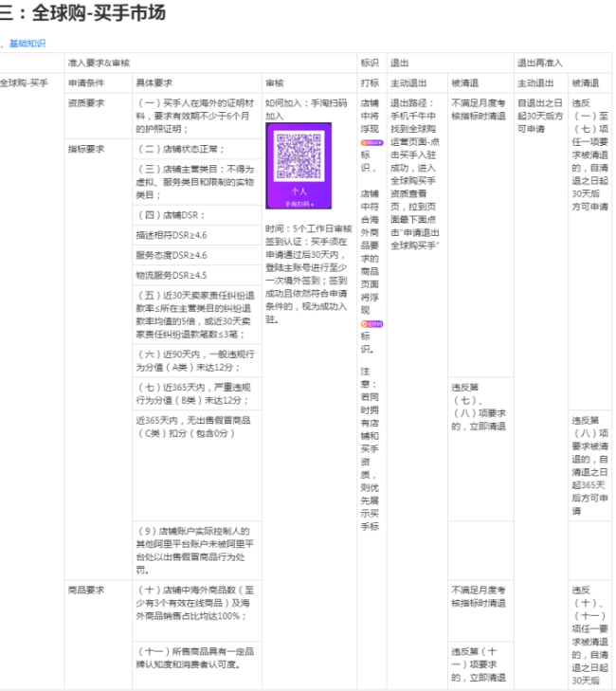The height and width of the screenshot is (691, 616).
Task: Click the 打标 sub-header cell
Action: 370,82
